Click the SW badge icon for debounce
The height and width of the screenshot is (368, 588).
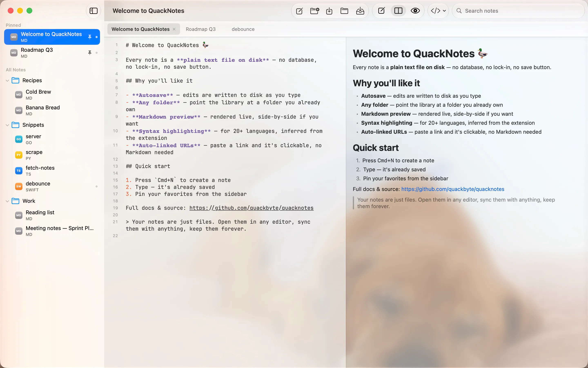tap(19, 186)
